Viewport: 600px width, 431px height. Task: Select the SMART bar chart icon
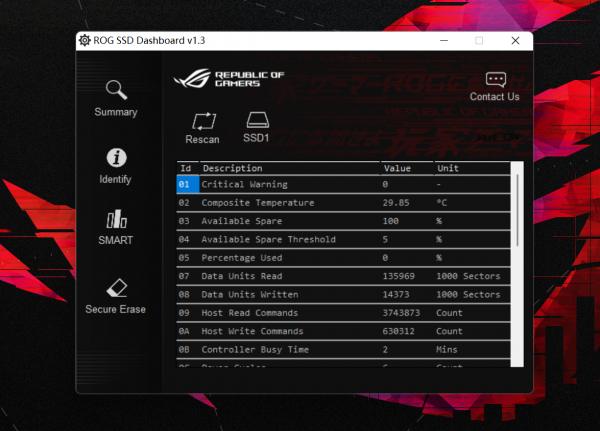point(116,219)
